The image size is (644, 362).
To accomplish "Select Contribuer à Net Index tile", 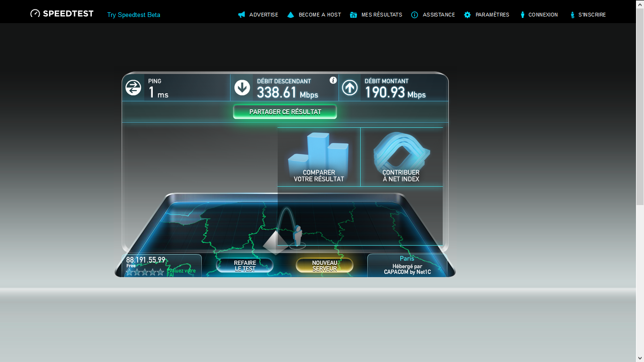I will [x=401, y=157].
